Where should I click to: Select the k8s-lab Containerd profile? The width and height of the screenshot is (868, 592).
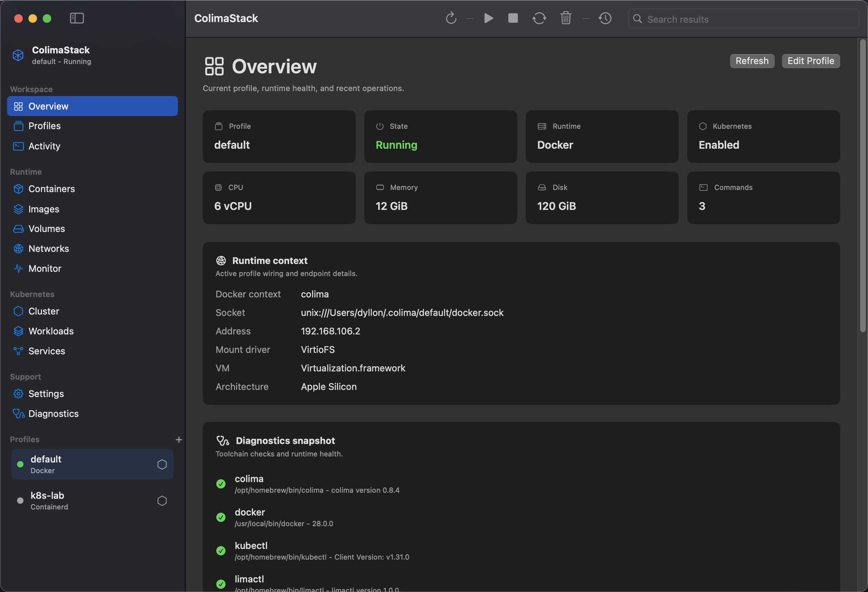(x=92, y=501)
